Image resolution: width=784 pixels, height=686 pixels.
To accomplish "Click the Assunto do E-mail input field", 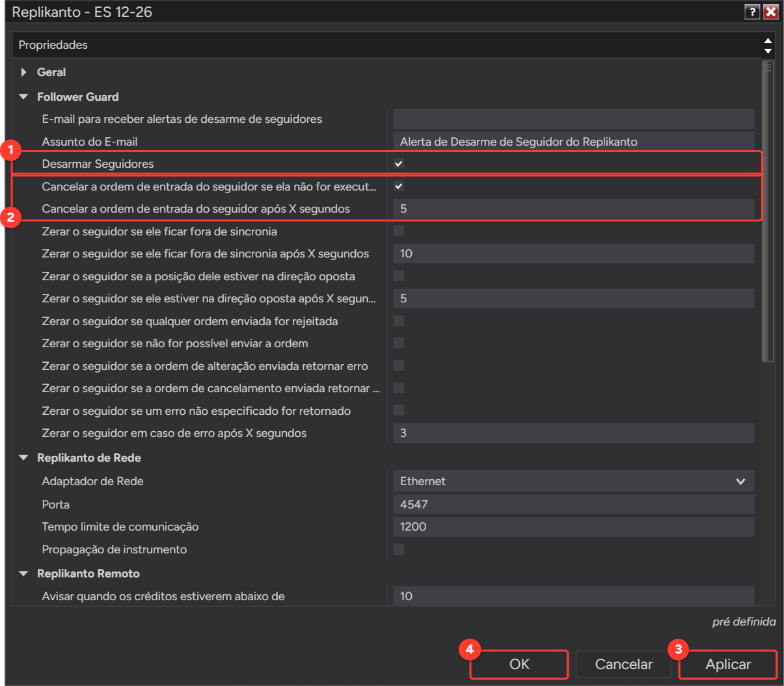I will pos(573,141).
